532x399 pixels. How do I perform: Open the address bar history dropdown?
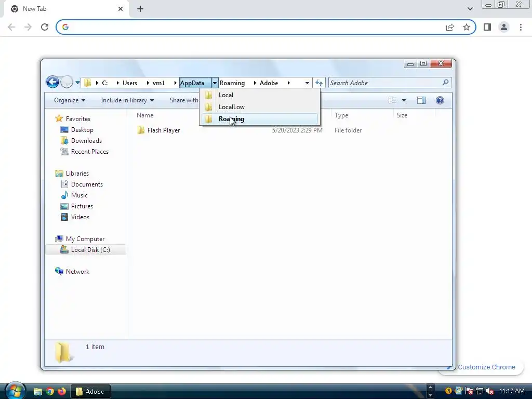point(307,83)
